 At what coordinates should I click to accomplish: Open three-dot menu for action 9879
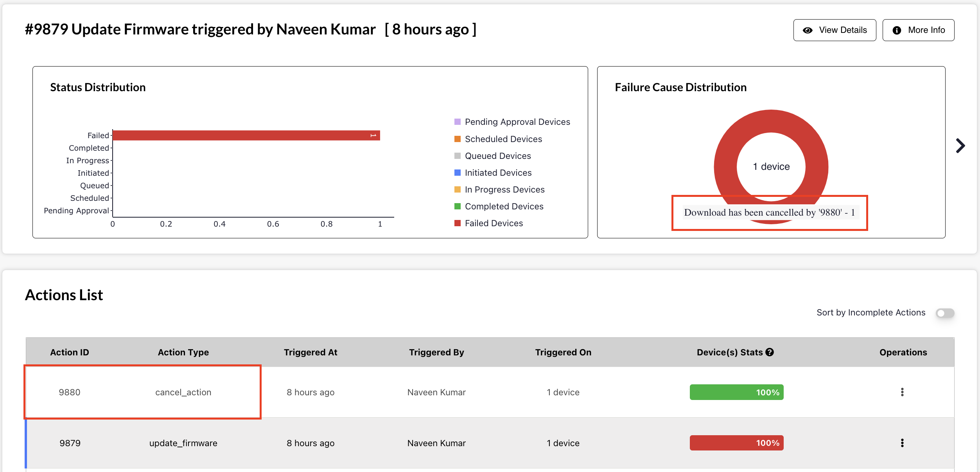pyautogui.click(x=902, y=443)
